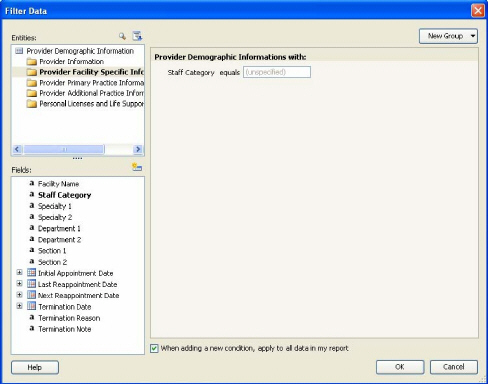Expand the Termination Date node
Viewport: 488px width, 384px height.
[x=19, y=306]
